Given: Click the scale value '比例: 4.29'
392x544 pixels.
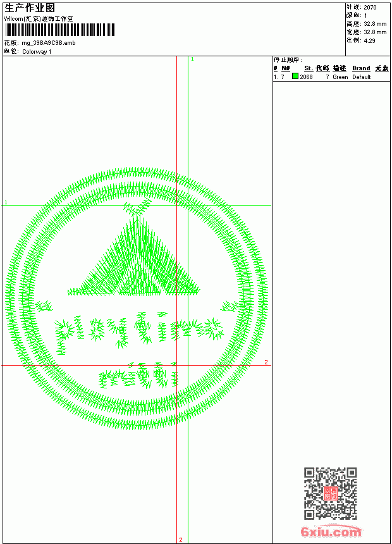Looking at the screenshot, I should pyautogui.click(x=361, y=40).
